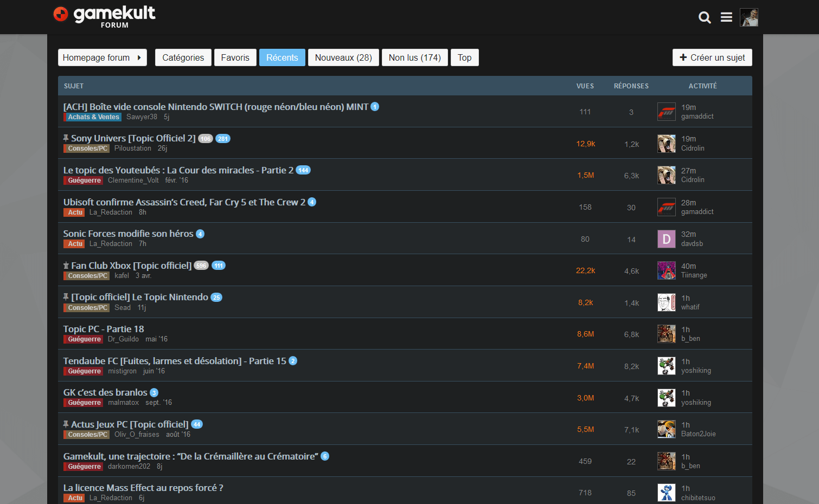Open your profile via the avatar thumbnail
Screen dimensions: 819x504
[x=748, y=17]
